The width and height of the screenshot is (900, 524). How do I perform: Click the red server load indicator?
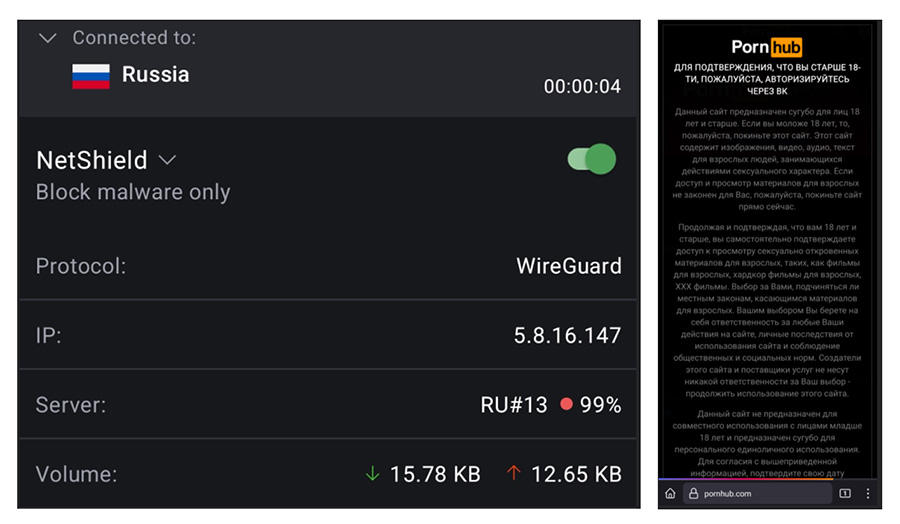(x=567, y=405)
